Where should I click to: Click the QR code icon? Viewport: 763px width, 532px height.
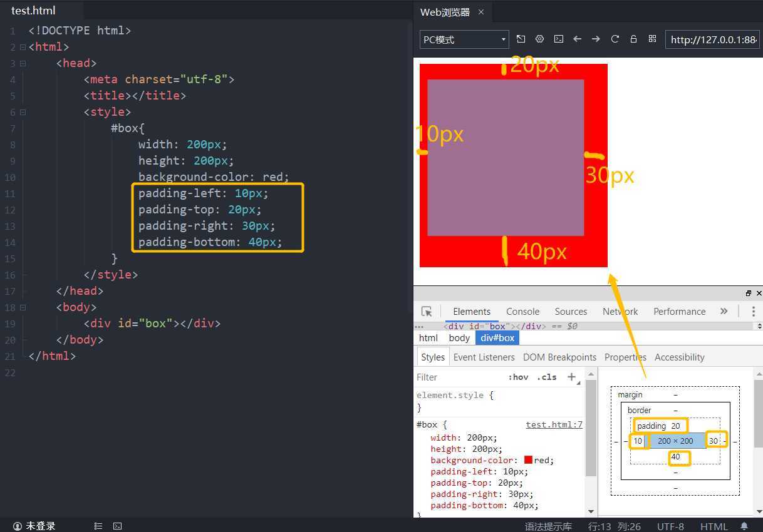(652, 39)
